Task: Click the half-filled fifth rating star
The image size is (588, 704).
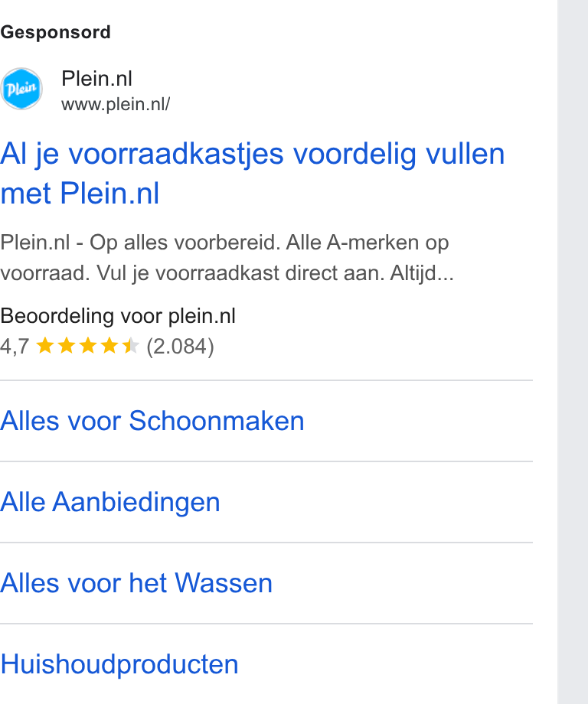Action: (131, 346)
